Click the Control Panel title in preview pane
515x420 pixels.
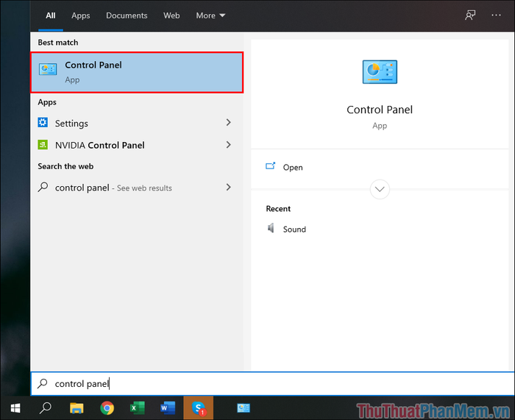click(x=380, y=110)
